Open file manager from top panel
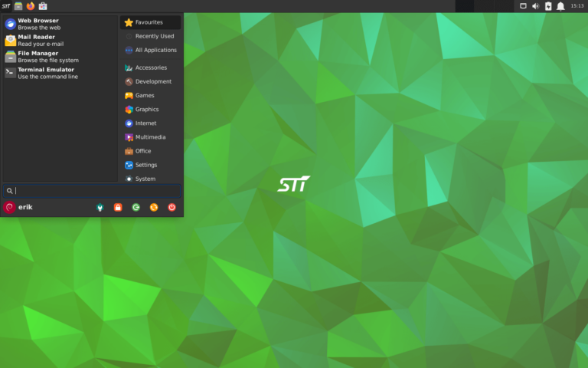Viewport: 588px width, 368px height. tap(18, 6)
